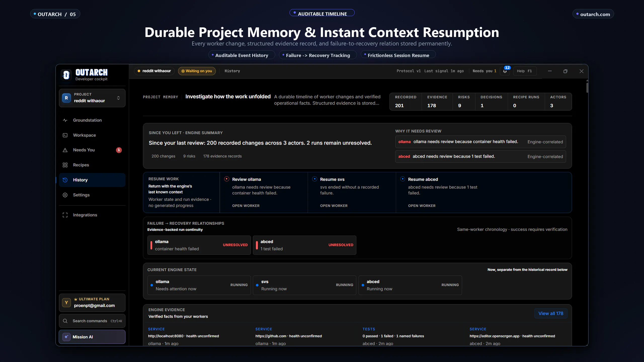Open abced unresolved failure card
Screen dimensions: 644x362
click(x=304, y=245)
